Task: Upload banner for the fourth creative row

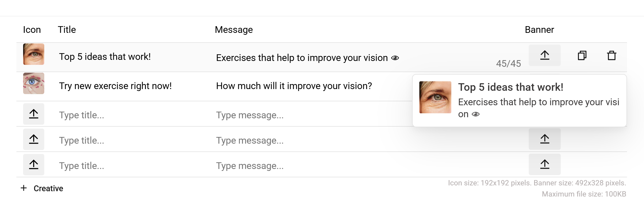Action: pyautogui.click(x=545, y=139)
